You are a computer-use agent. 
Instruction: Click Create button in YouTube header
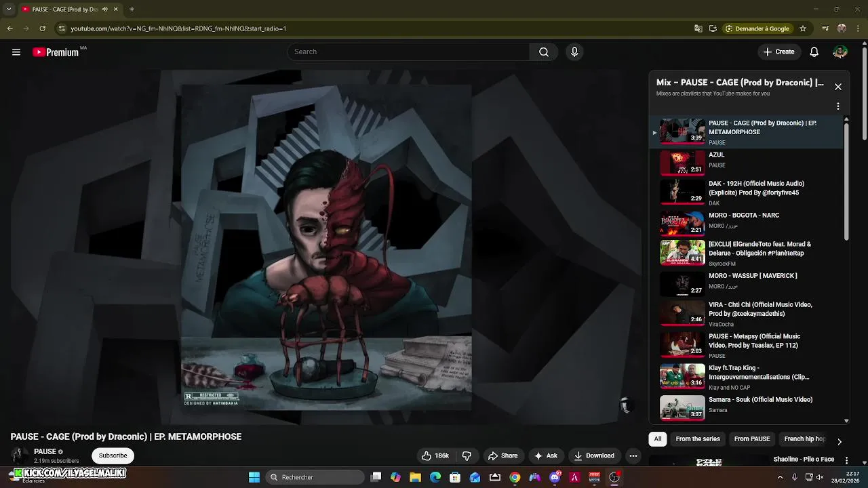coord(778,52)
